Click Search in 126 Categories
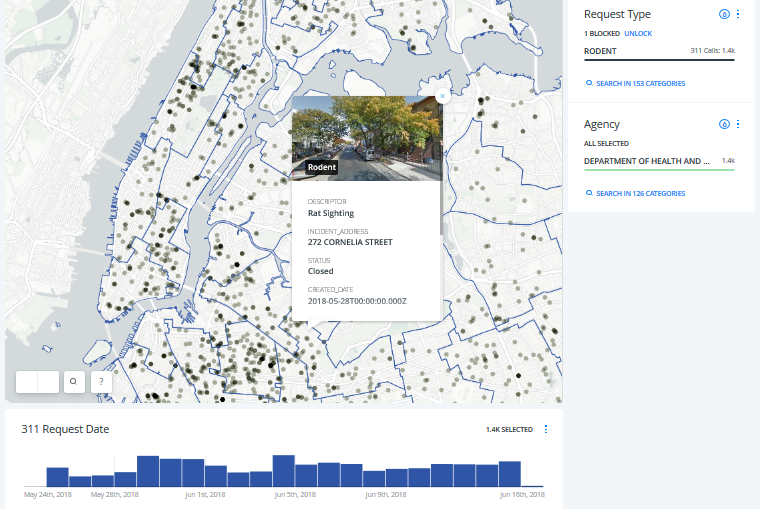Screen dimensions: 760x509 [640, 193]
